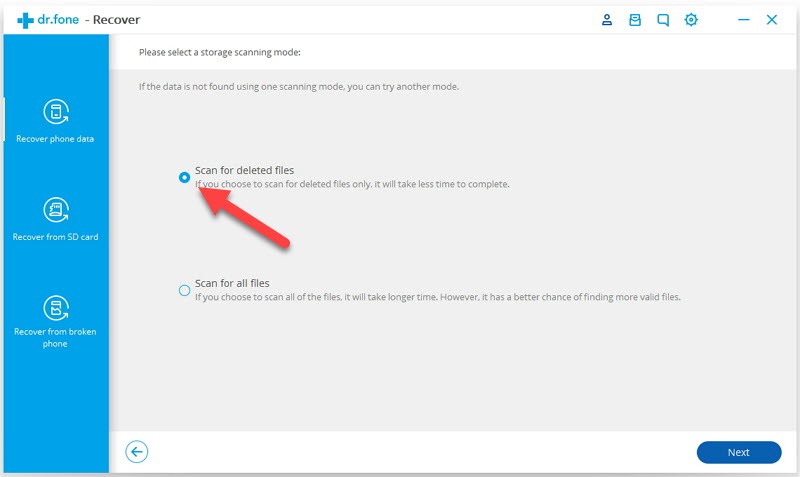This screenshot has height=477, width=800.
Task: Open the account profile icon
Action: [x=607, y=20]
